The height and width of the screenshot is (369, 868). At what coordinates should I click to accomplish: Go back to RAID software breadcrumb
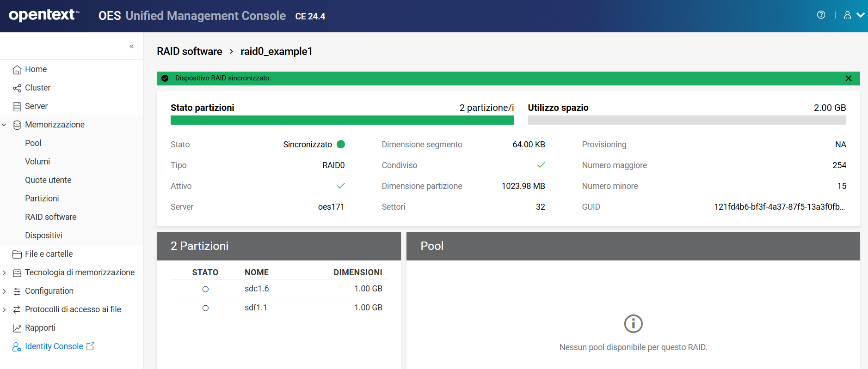(x=189, y=51)
